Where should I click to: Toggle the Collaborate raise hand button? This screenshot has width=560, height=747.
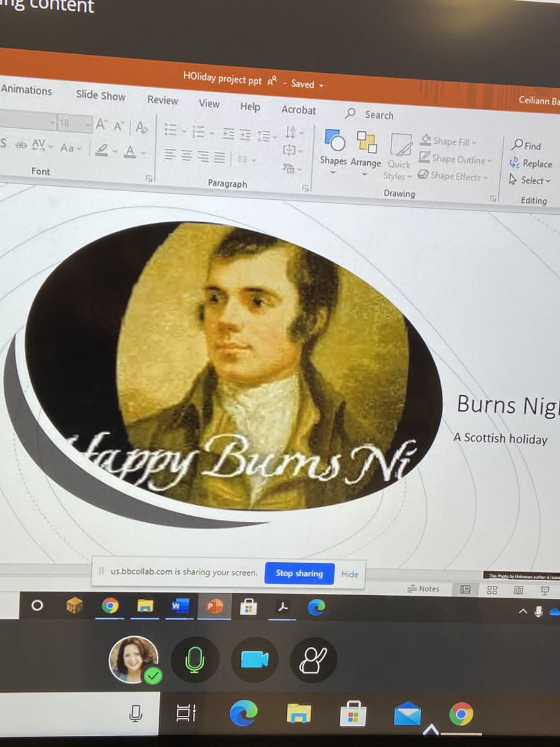coord(313,660)
